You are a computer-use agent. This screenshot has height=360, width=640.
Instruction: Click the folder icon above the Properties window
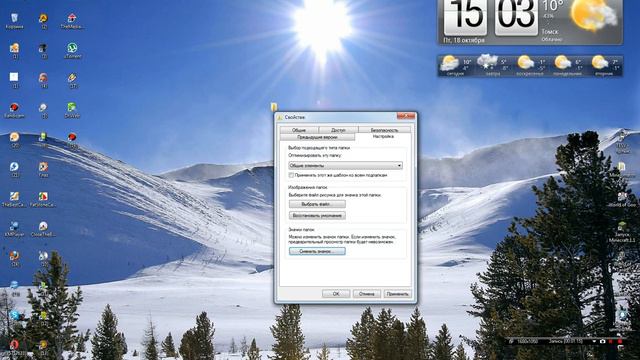click(x=274, y=107)
